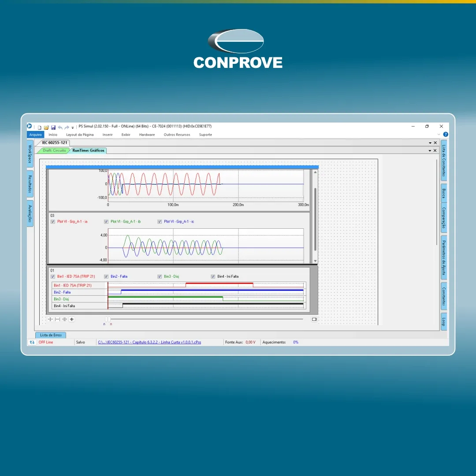Uncheck the Plot VI Grp_A-1 ia checkbox
This screenshot has width=476, height=476.
(53, 222)
